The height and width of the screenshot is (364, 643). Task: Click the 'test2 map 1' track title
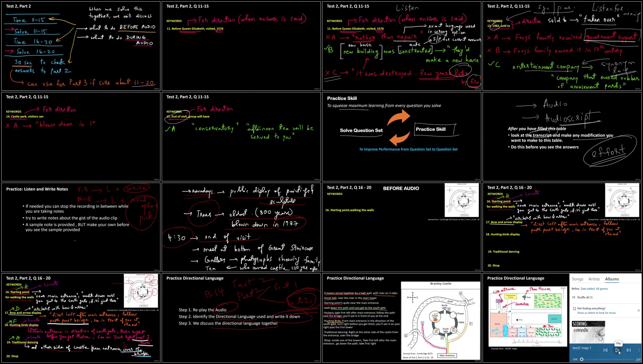(x=582, y=348)
